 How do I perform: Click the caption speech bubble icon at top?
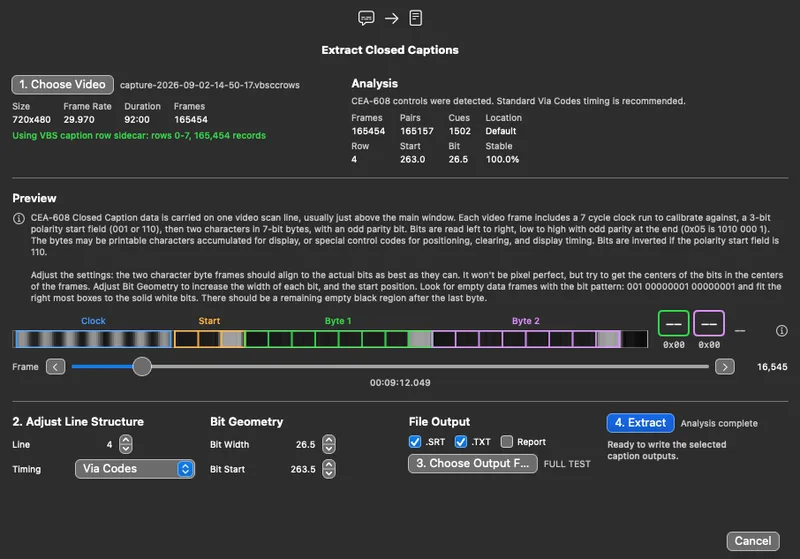pos(366,18)
